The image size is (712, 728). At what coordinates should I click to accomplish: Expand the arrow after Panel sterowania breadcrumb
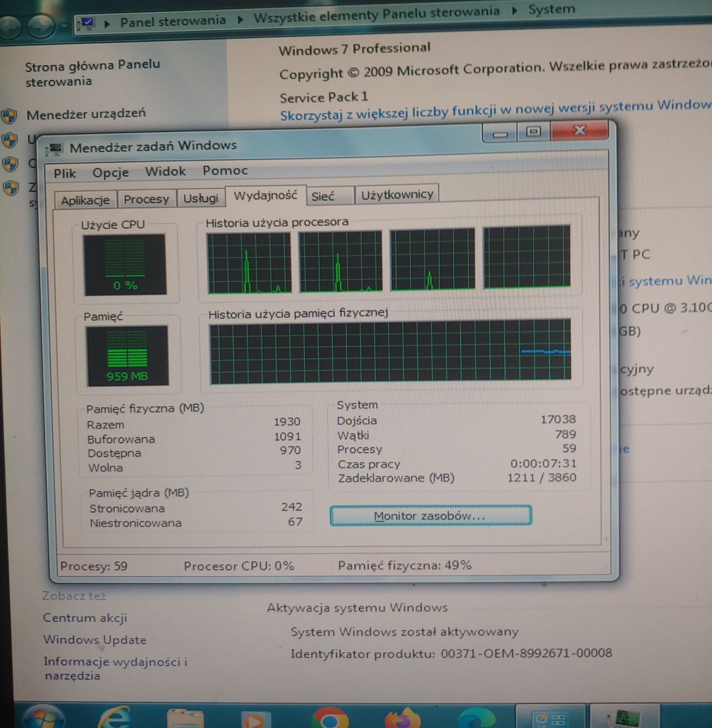tap(240, 19)
